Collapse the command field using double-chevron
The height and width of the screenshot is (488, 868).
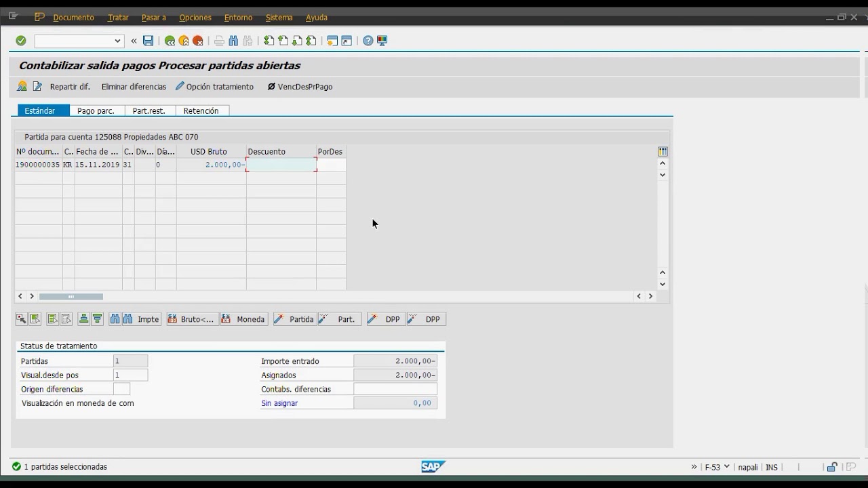point(134,41)
